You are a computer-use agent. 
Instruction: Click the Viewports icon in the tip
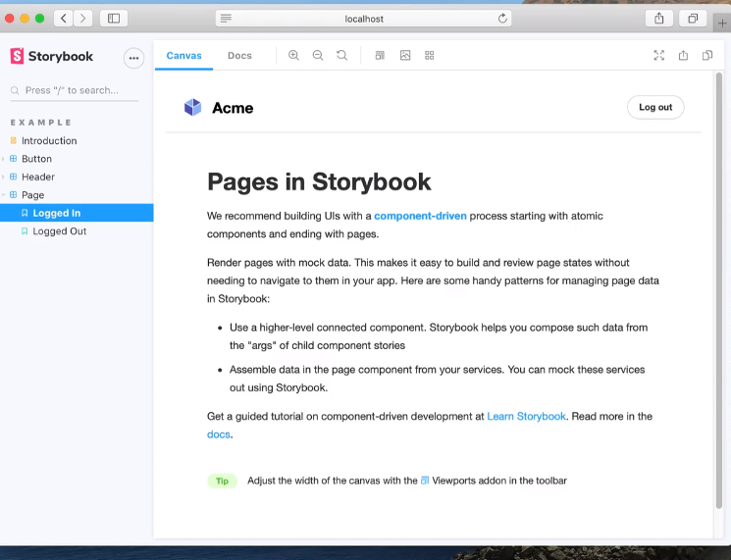pyautogui.click(x=425, y=481)
